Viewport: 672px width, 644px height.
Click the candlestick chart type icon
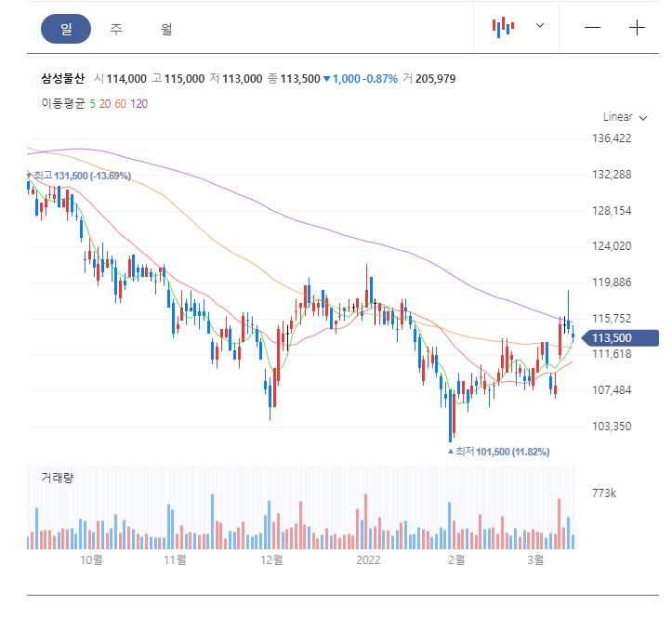[x=503, y=27]
